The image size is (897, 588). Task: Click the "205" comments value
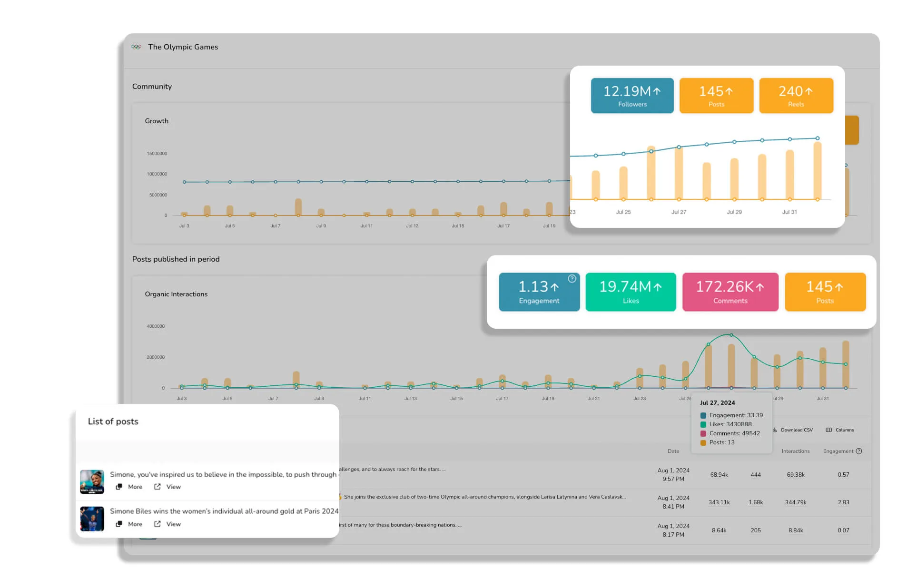(756, 530)
